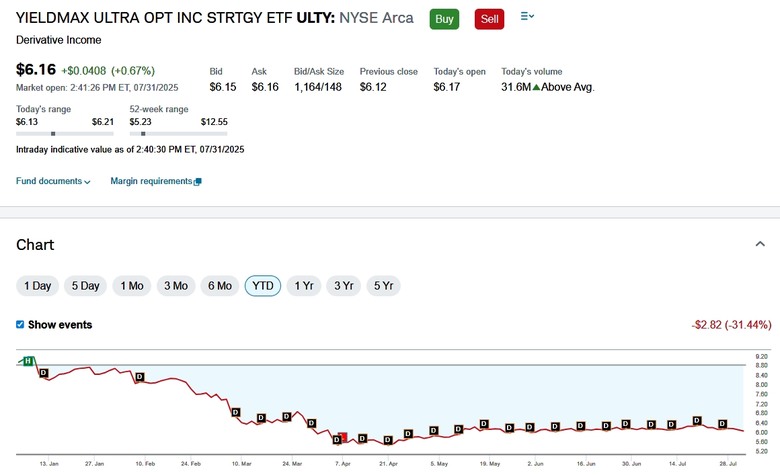Click the dividend D marker near 21. Apr
Screen dimensions: 780x475
[x=388, y=440]
